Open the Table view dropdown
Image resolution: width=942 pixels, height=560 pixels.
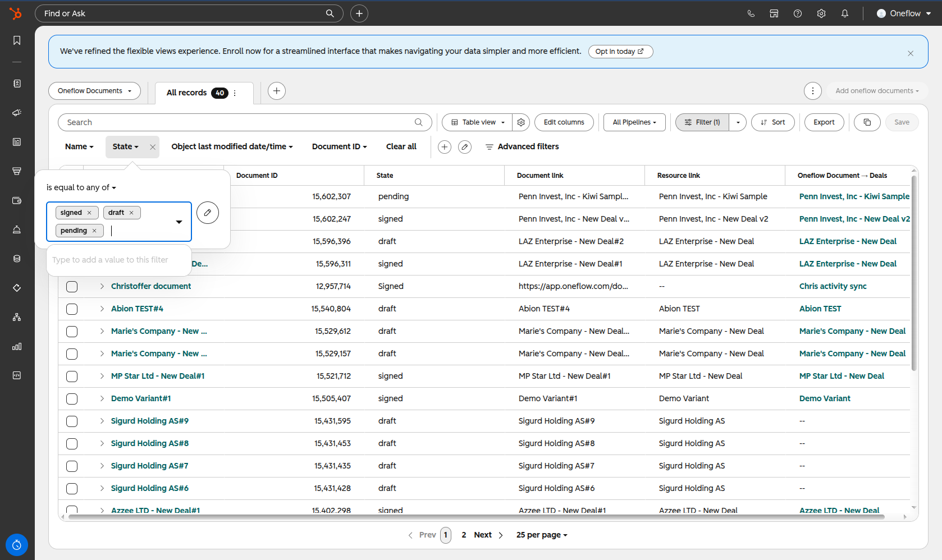pyautogui.click(x=477, y=122)
